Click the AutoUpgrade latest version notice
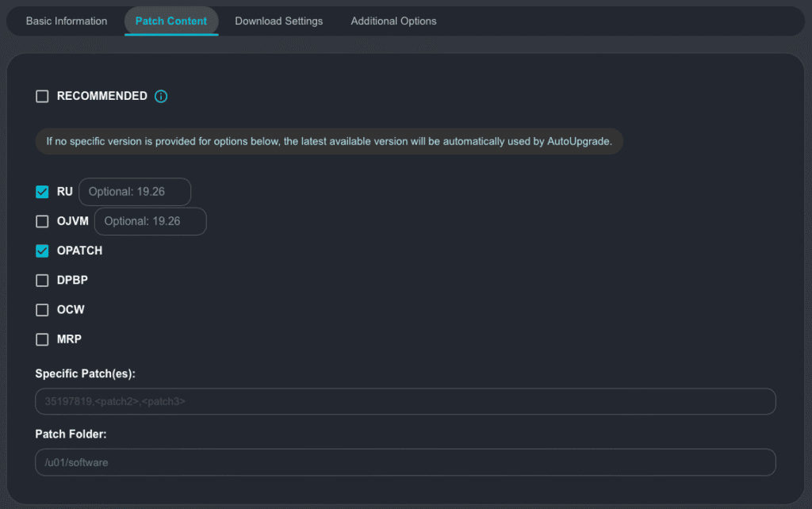The width and height of the screenshot is (812, 509). coord(329,142)
